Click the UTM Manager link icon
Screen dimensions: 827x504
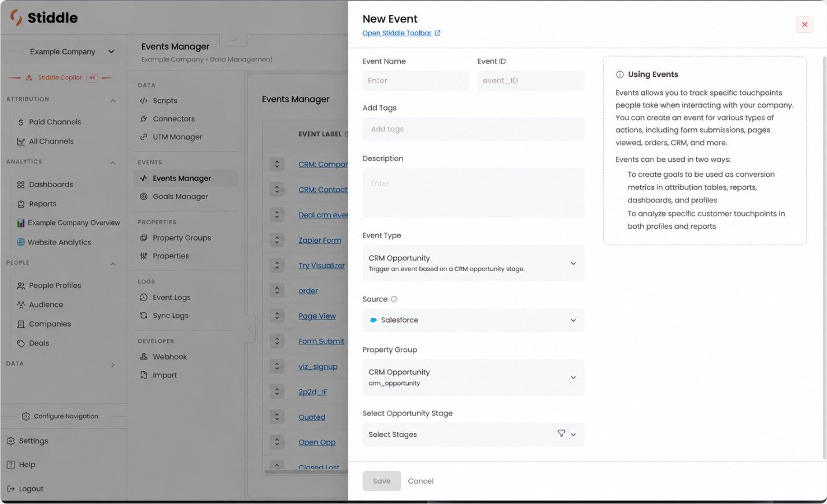143,137
